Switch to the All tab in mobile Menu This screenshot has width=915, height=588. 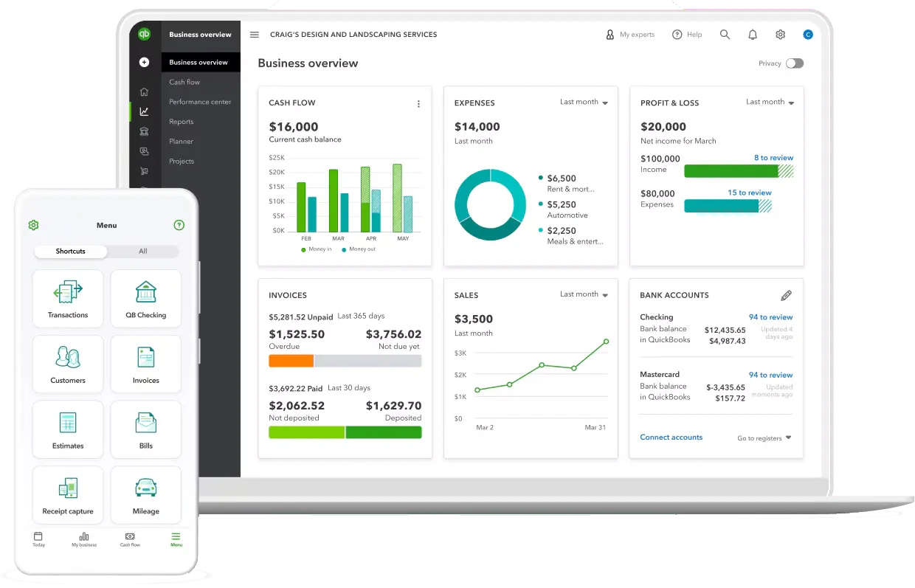pos(142,251)
